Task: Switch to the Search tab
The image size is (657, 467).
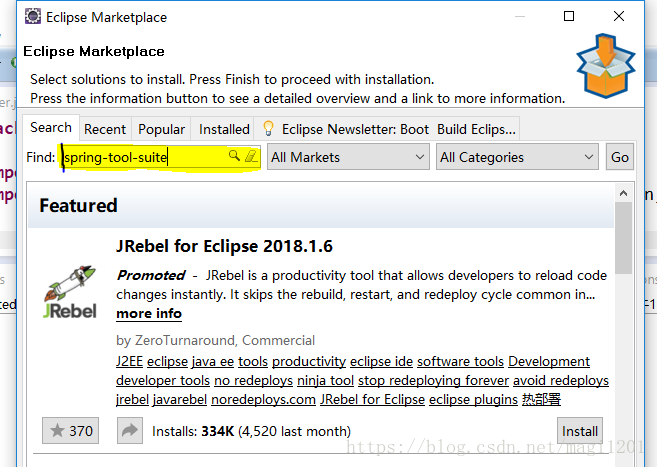Action: [51, 127]
